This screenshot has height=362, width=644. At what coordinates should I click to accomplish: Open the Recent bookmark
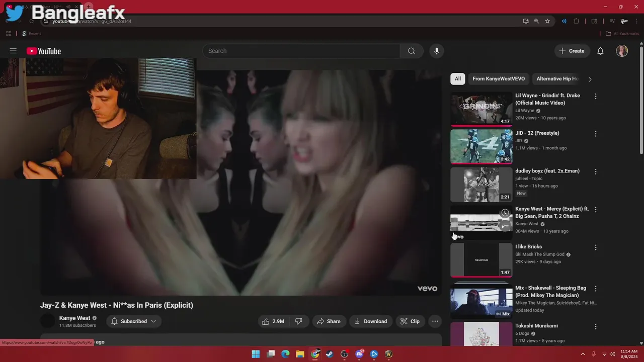pos(31,34)
